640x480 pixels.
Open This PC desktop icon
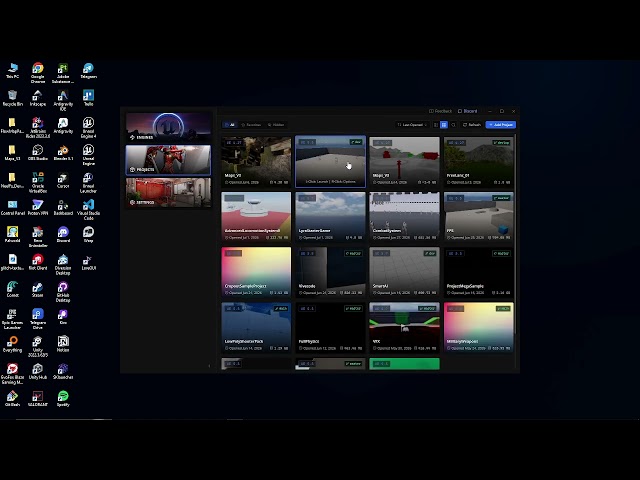[13, 71]
